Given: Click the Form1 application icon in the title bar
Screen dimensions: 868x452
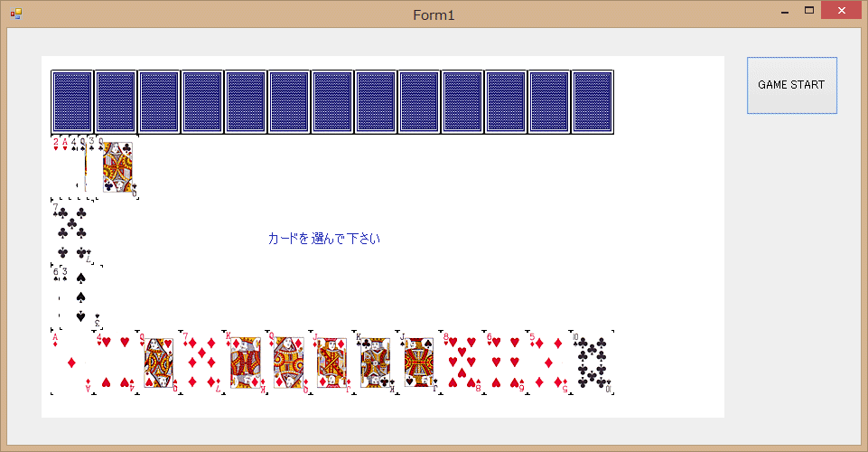Looking at the screenshot, I should point(16,14).
